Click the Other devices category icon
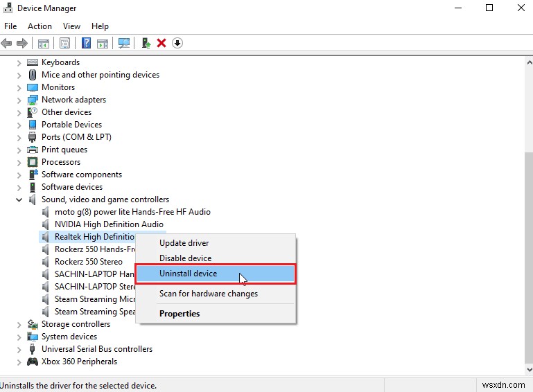Screen dimensions: 533x392 tap(33, 112)
